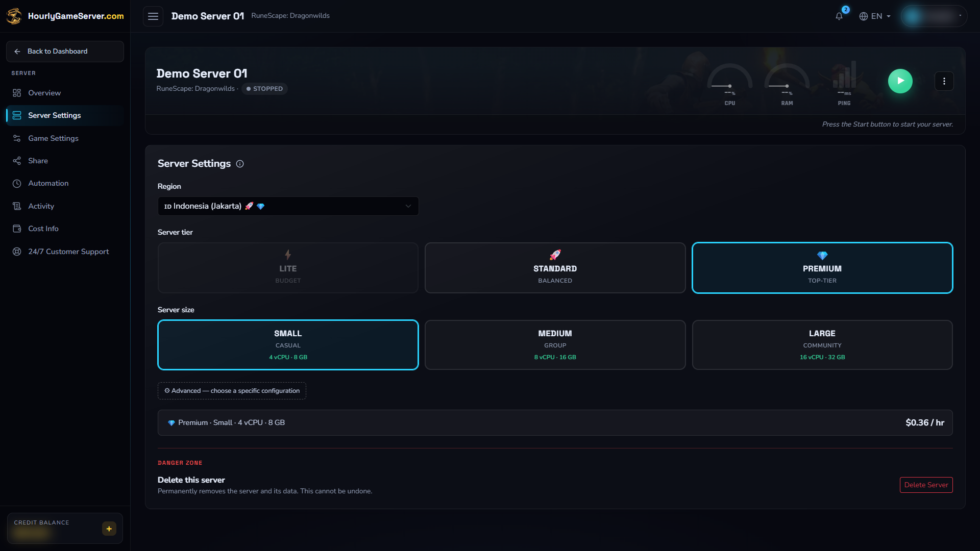Open the Activity log
The height and width of the screenshot is (551, 980).
click(65, 206)
